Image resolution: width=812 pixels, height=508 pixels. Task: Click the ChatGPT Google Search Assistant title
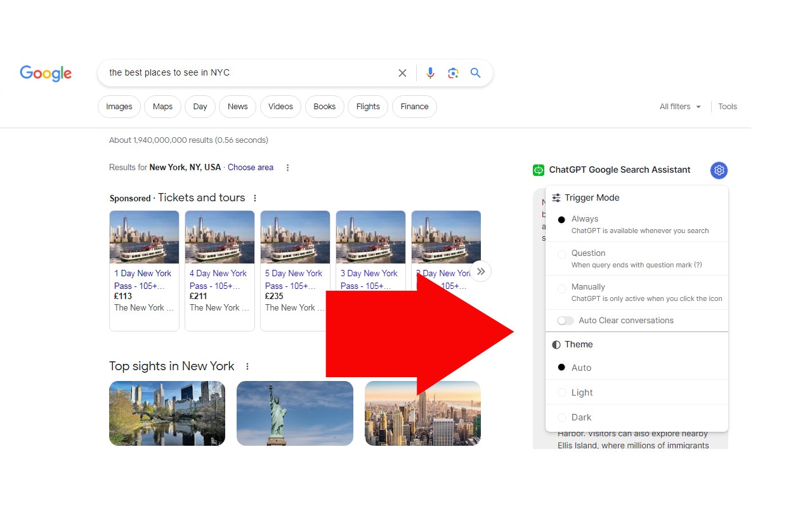(x=620, y=170)
